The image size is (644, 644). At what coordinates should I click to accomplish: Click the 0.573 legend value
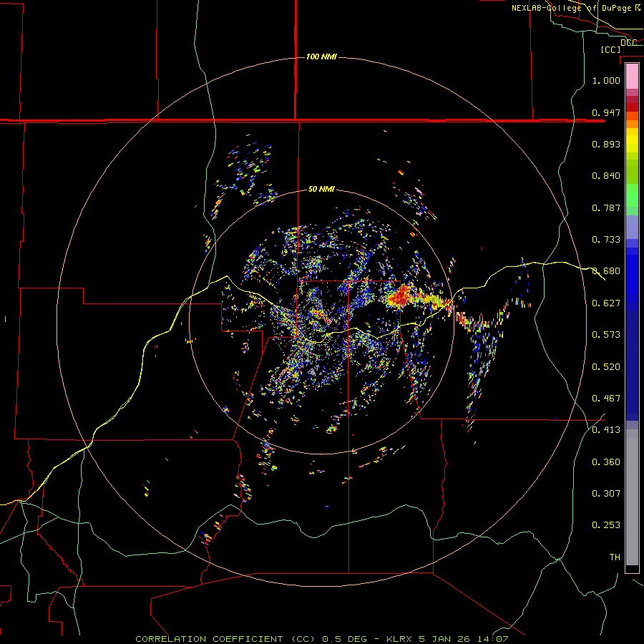606,335
